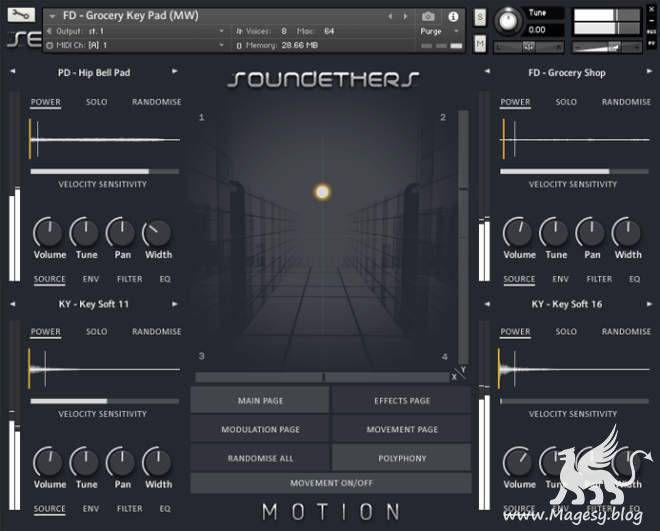660x531 pixels.
Task: Open the MAIN PAGE
Action: (260, 401)
